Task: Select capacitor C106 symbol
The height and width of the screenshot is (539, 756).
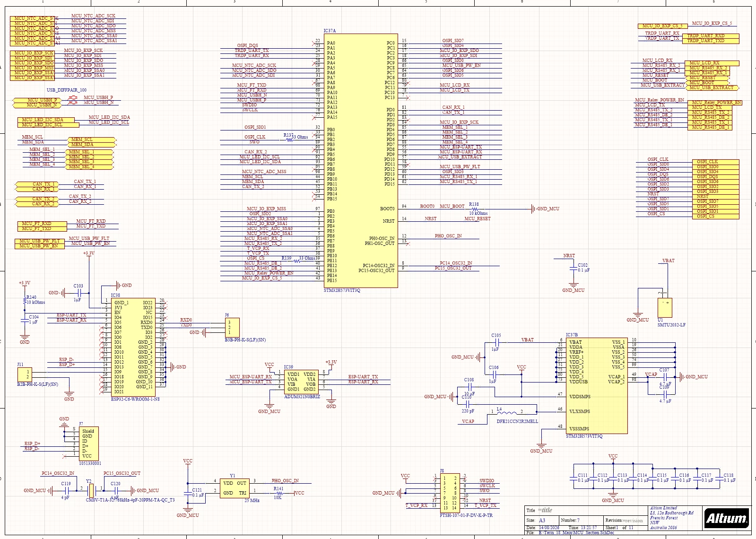Action: (x=494, y=374)
